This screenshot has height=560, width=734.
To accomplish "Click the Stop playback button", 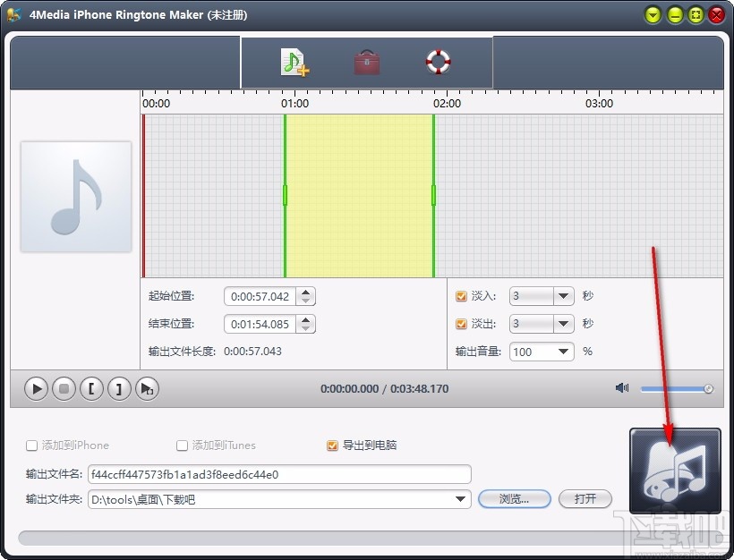I will (64, 388).
